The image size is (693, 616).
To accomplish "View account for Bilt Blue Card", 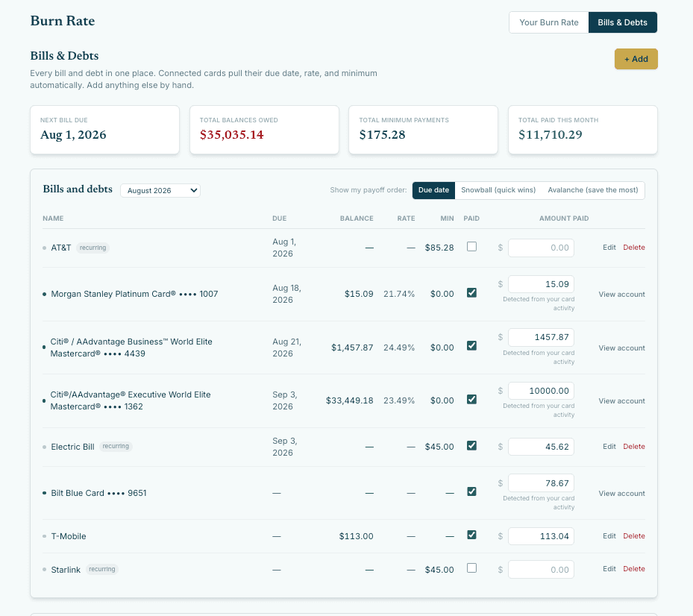I will tap(621, 494).
